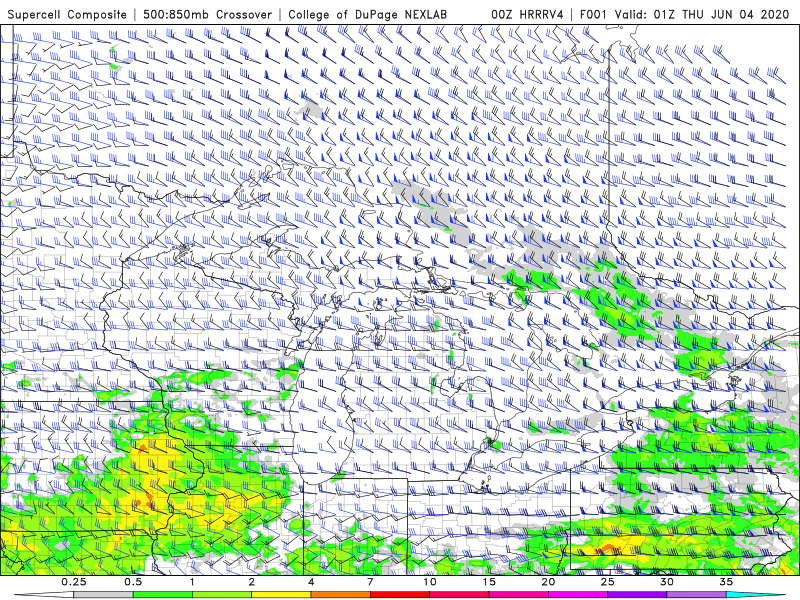The image size is (800, 600).
Task: Click the 0.5 color scale label
Action: tap(133, 582)
